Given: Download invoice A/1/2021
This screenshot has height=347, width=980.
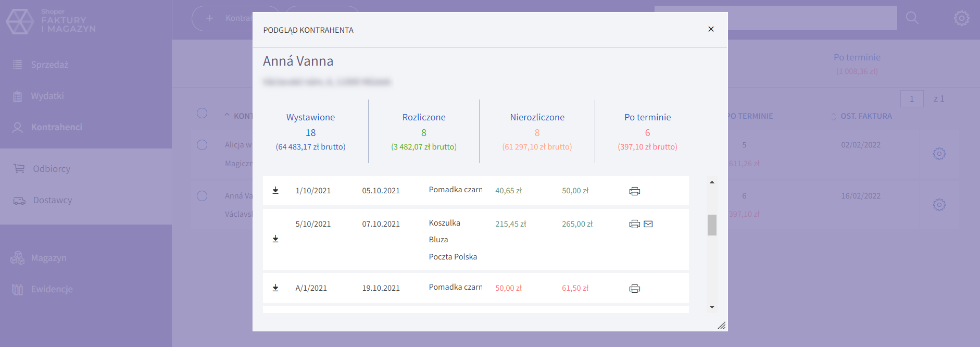Looking at the screenshot, I should [x=275, y=288].
